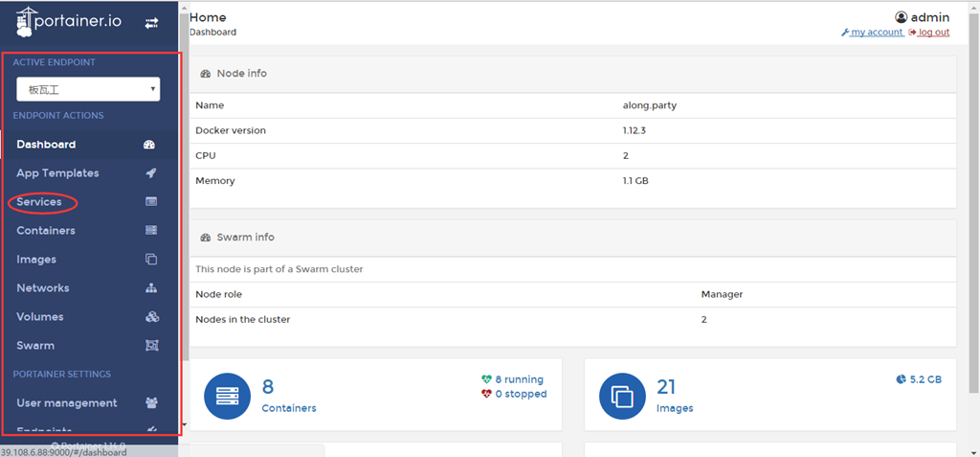Click the Services list icon
Screen dimensions: 980x457
tap(150, 202)
